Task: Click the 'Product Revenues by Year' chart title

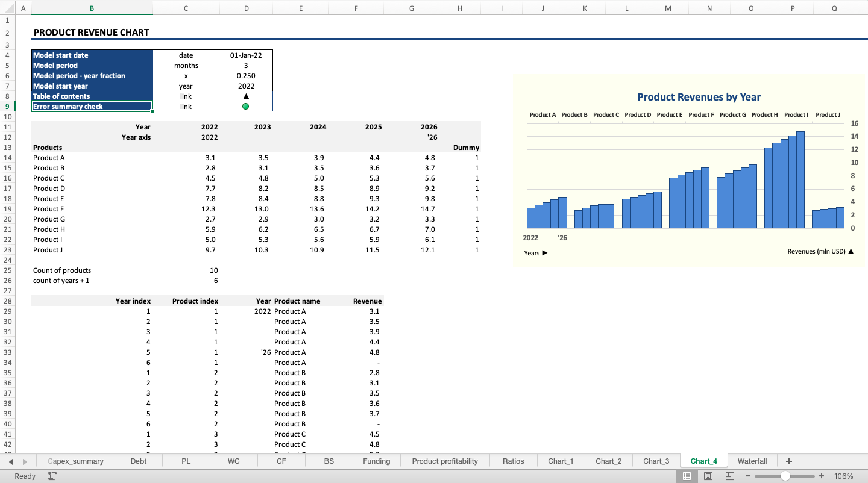Action: (699, 97)
